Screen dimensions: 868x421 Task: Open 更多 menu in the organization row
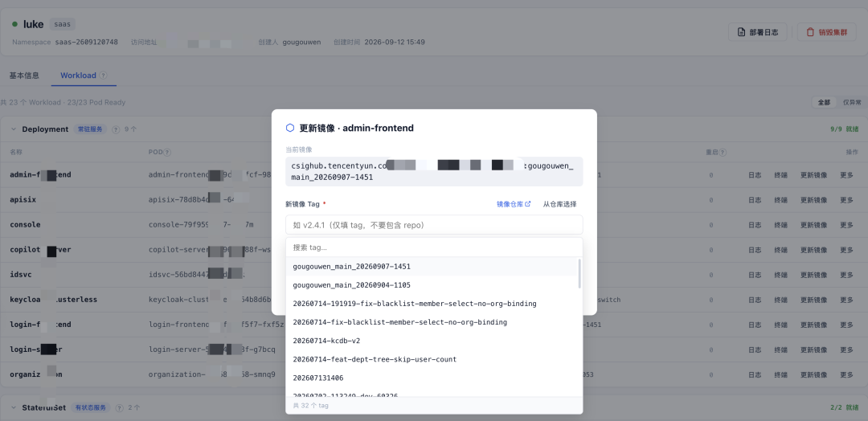coord(846,374)
